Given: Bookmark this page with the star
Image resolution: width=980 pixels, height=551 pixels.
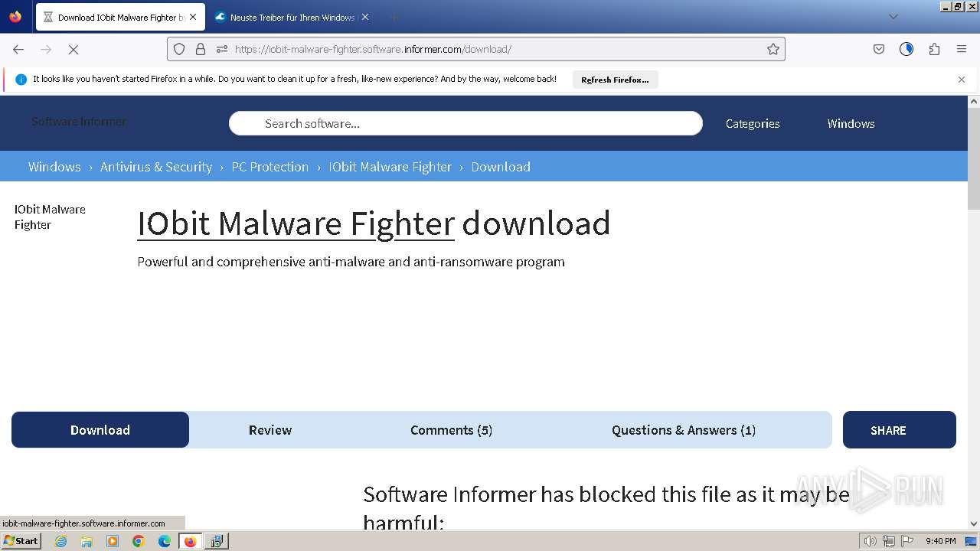Looking at the screenshot, I should click(x=773, y=49).
